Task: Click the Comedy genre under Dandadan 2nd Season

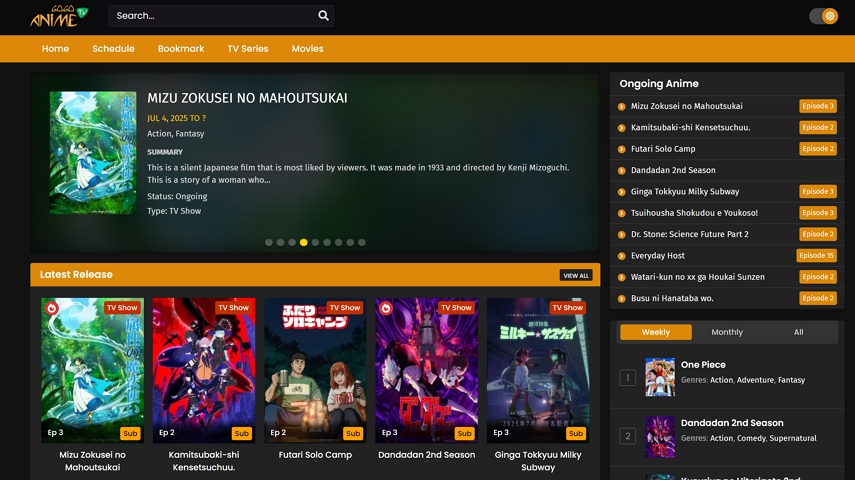Action: [x=751, y=438]
